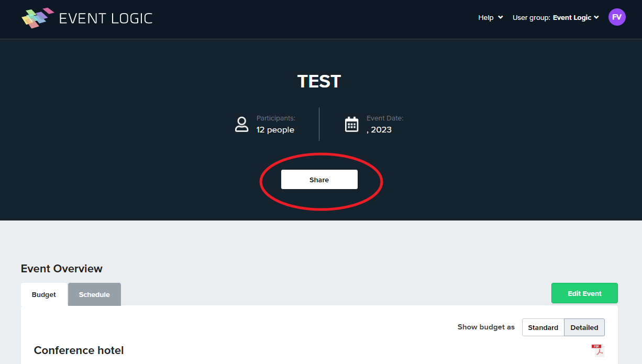The image size is (642, 364).
Task: Expand the User group Event Logic dropdown
Action: pos(556,18)
